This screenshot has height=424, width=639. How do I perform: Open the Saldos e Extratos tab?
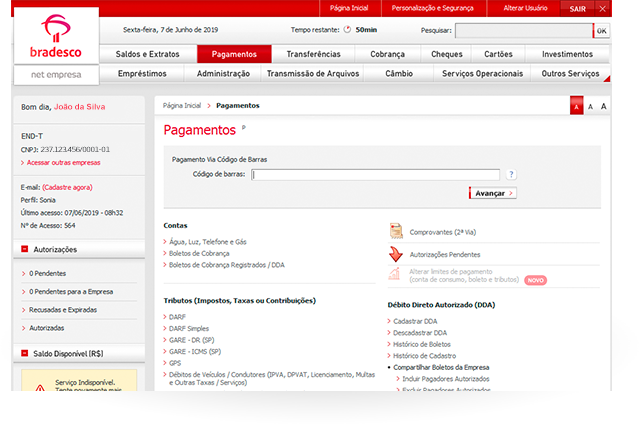click(148, 54)
